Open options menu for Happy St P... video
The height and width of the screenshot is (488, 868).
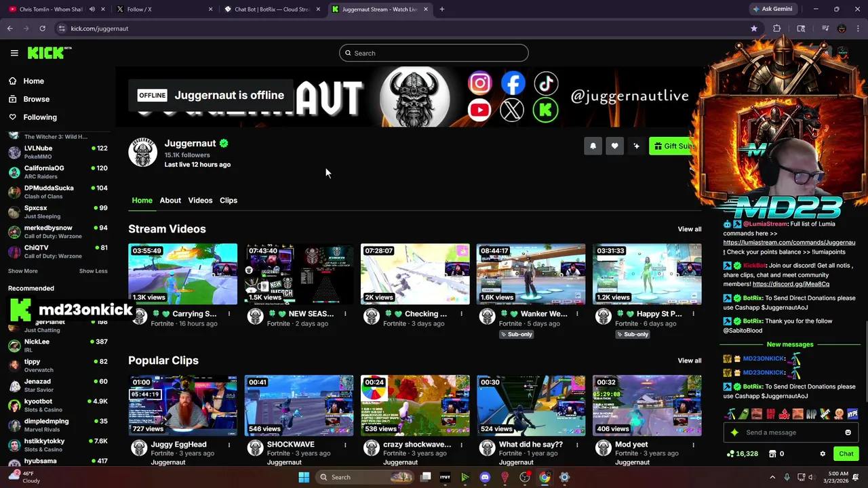[693, 314]
